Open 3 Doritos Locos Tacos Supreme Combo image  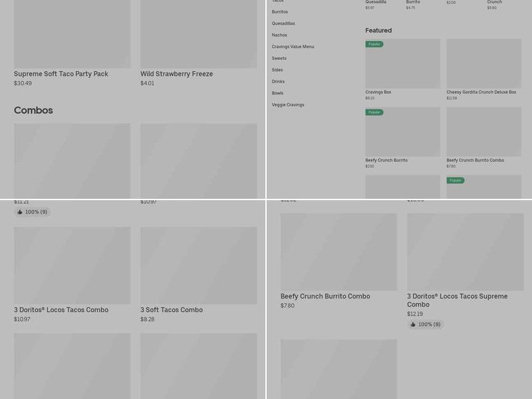(x=465, y=252)
